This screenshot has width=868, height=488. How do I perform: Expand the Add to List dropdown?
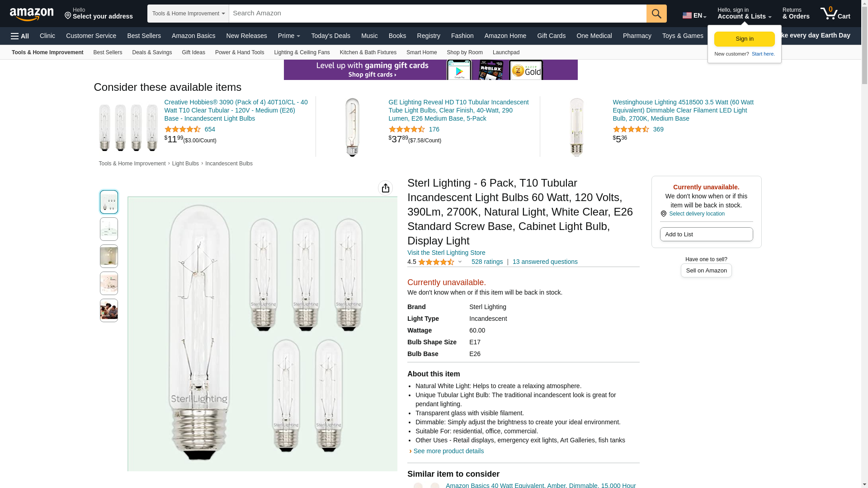706,235
